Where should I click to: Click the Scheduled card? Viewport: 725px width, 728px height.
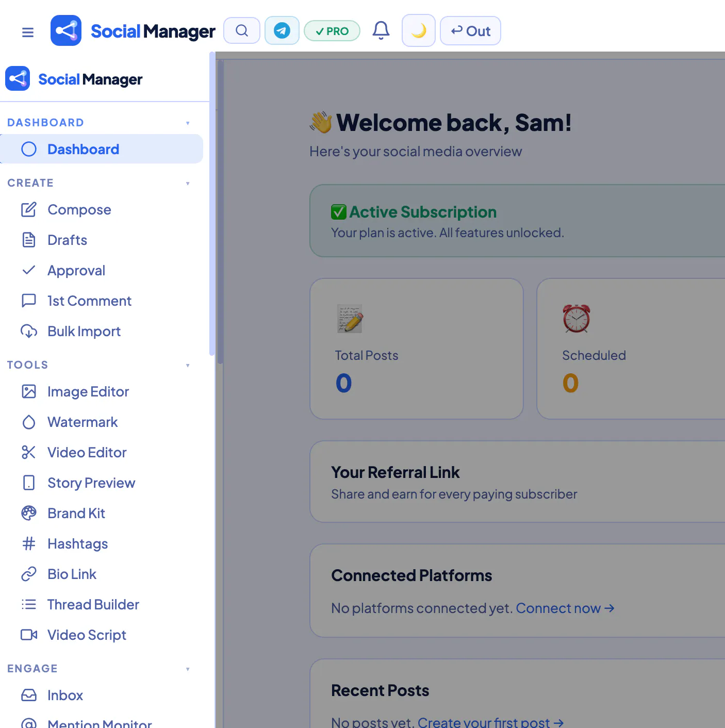(x=631, y=349)
